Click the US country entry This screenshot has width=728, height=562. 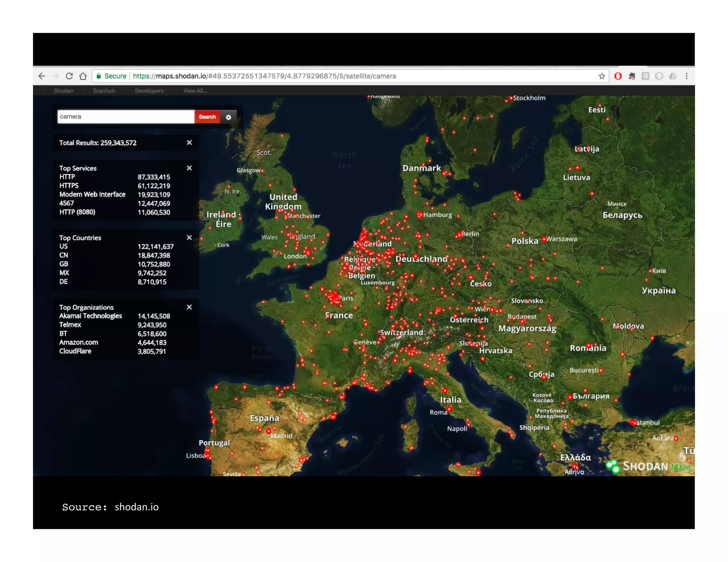tap(116, 247)
